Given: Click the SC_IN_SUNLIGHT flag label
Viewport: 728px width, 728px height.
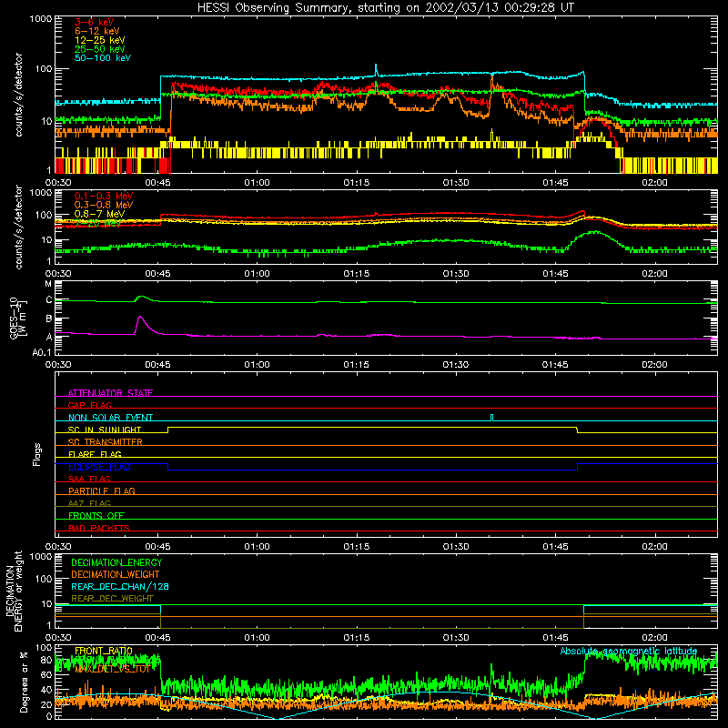Looking at the screenshot, I should tap(105, 430).
